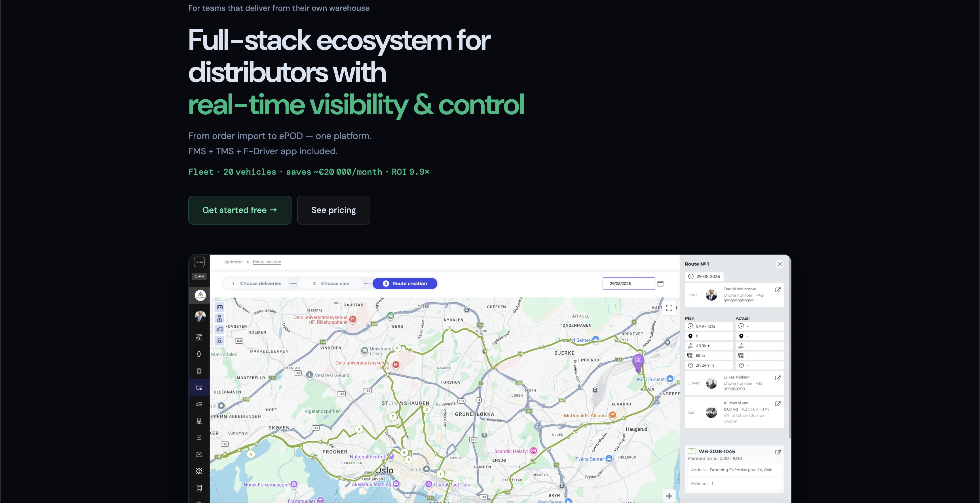Open the calendar date picker icon
Image resolution: width=980 pixels, height=503 pixels.
coord(660,284)
